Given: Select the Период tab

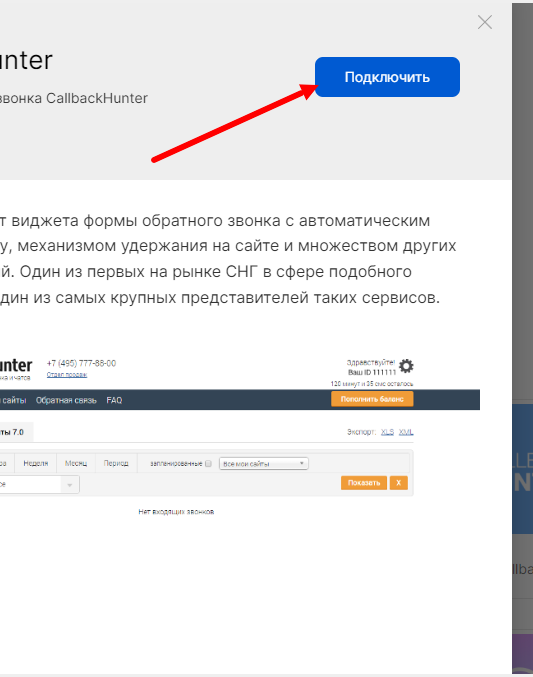Looking at the screenshot, I should [116, 463].
